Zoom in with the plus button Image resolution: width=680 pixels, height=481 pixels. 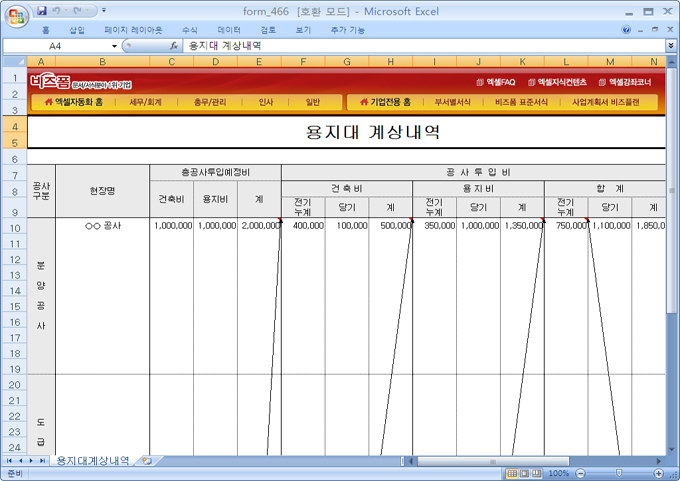(659, 473)
